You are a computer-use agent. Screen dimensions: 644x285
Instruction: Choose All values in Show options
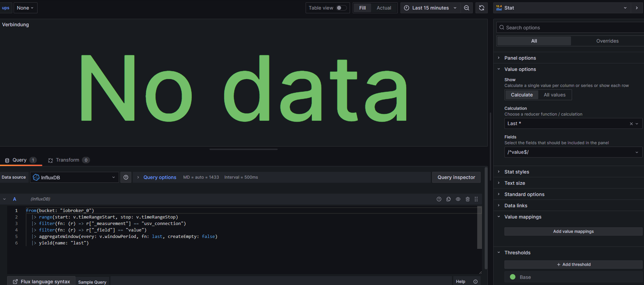coord(554,95)
